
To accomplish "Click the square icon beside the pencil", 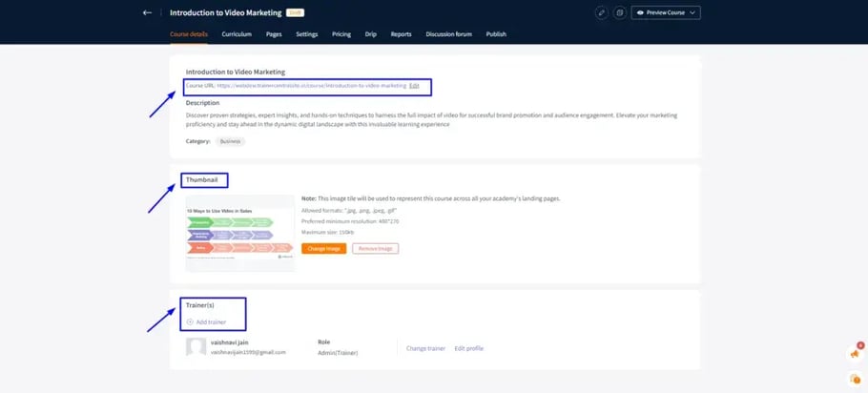I will (x=620, y=12).
